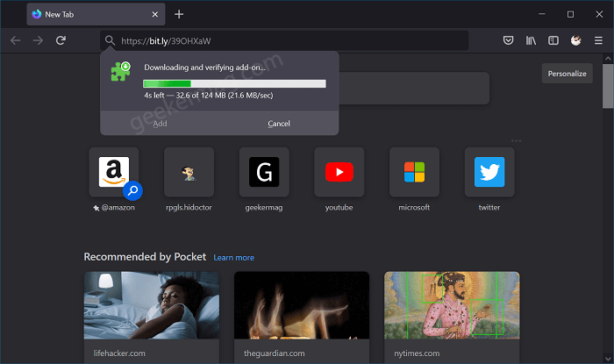Maximize the Firefox window
This screenshot has height=364, width=614.
tap(570, 14)
